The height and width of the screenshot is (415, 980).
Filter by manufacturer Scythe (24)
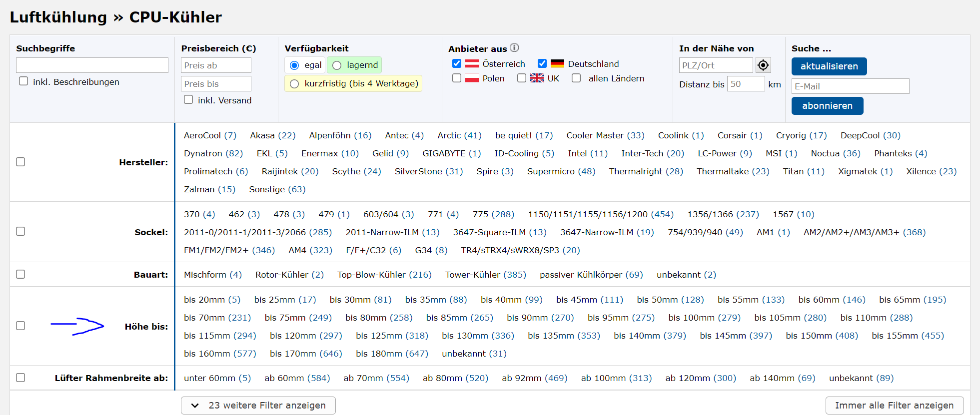356,171
